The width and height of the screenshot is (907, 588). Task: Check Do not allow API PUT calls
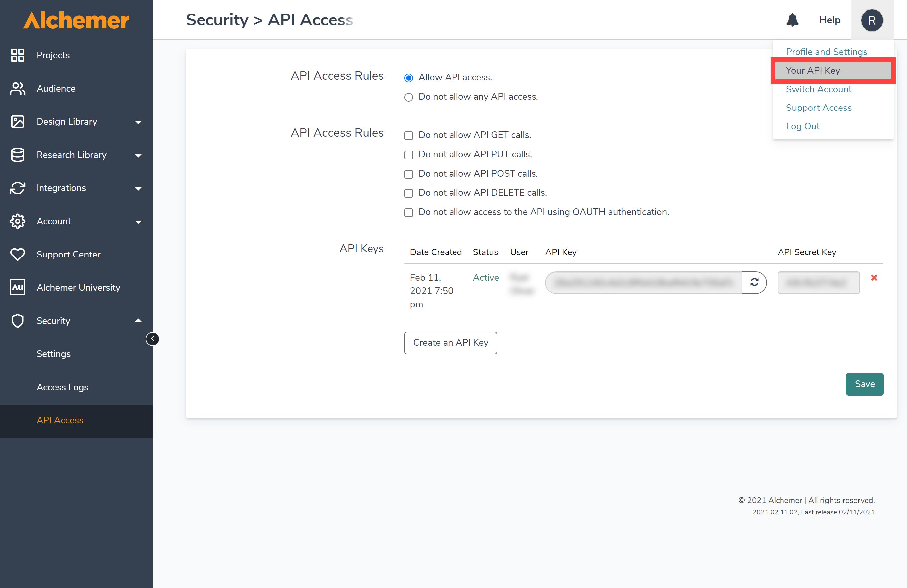(409, 155)
